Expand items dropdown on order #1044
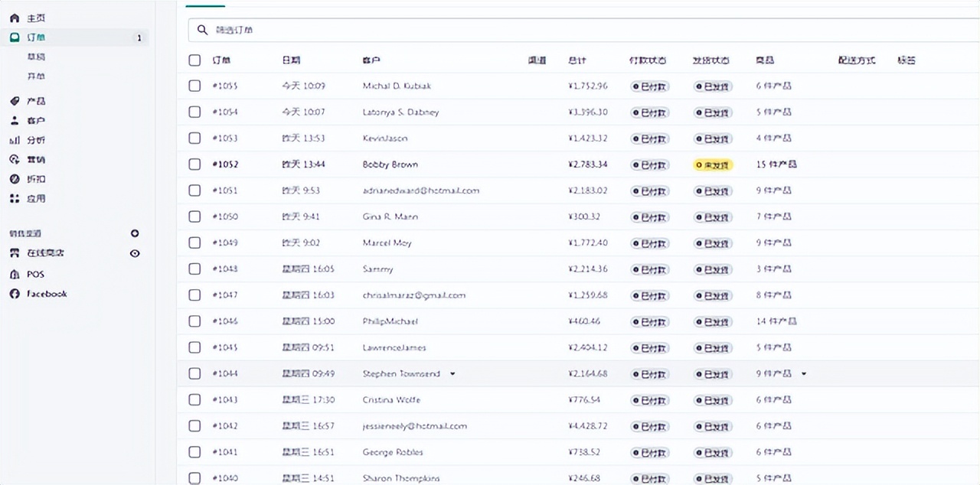Viewport: 980px width, 485px height. 804,374
